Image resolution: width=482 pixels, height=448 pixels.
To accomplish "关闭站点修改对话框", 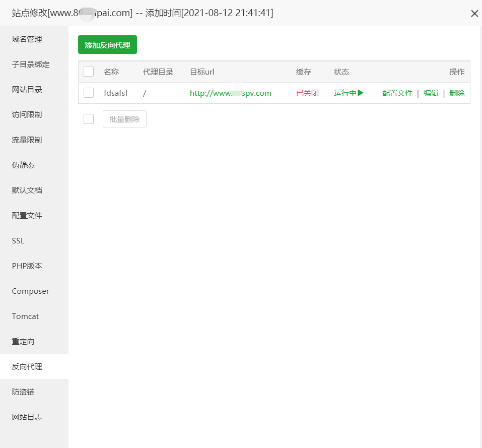I will click(x=474, y=14).
